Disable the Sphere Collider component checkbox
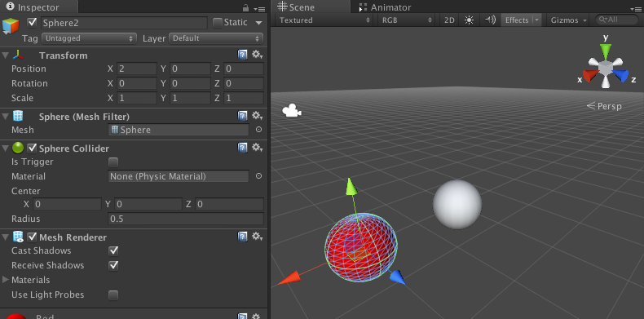Screen dimensions: 644x319 32,148
